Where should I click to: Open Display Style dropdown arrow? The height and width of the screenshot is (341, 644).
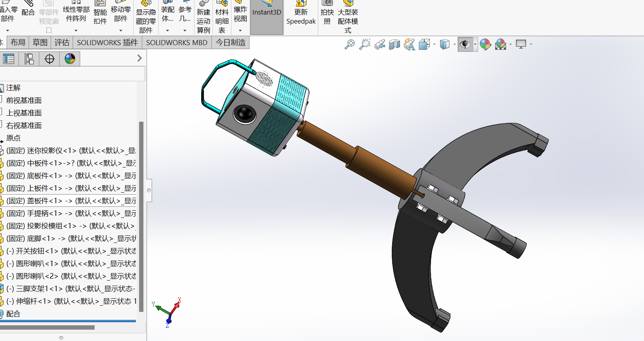[455, 44]
